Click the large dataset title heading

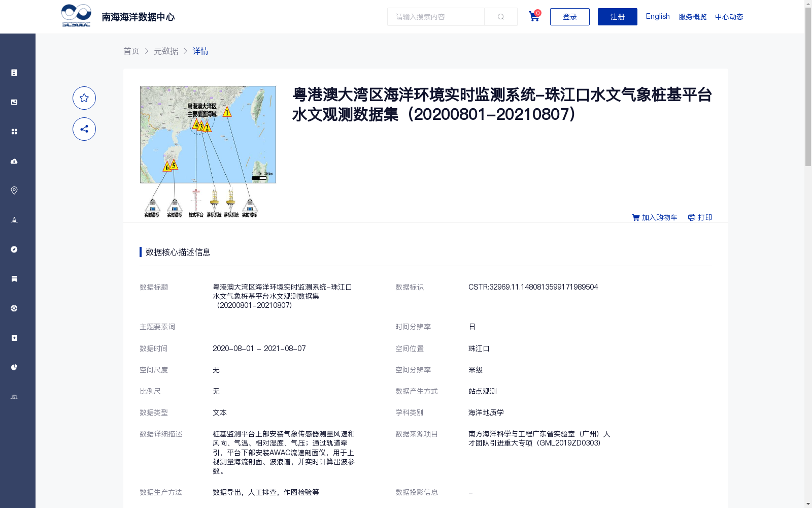(x=502, y=104)
